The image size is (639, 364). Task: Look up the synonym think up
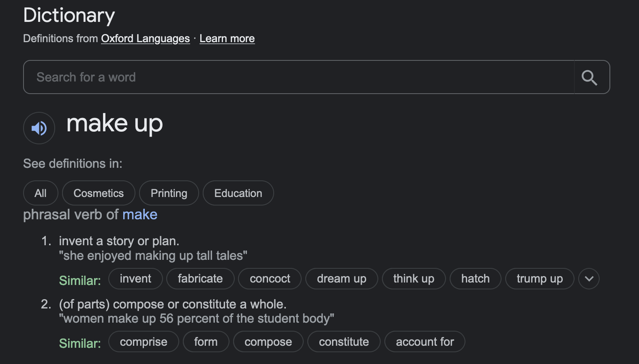(414, 279)
